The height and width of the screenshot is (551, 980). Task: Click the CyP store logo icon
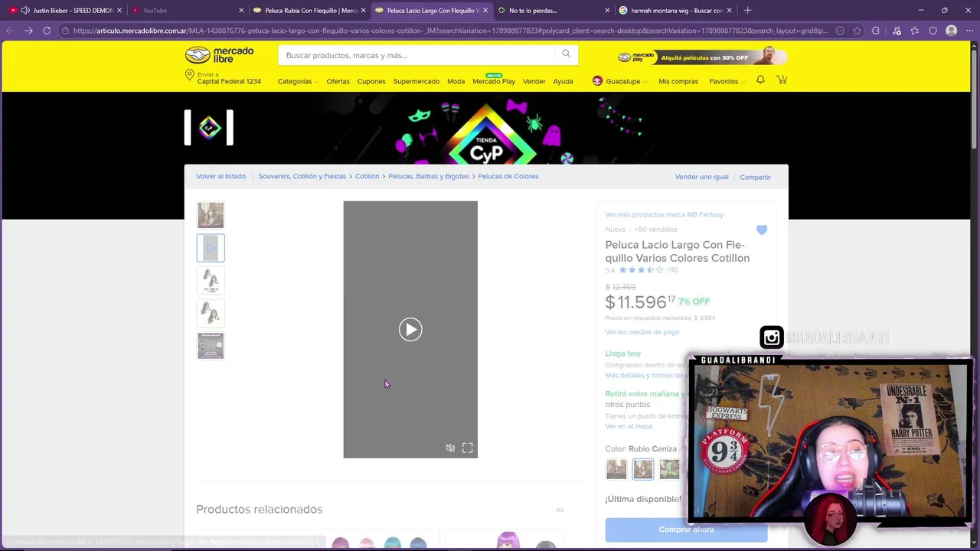[x=209, y=127]
